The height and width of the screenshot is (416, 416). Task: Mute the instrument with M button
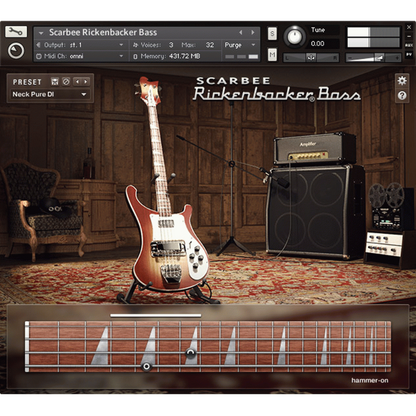(272, 54)
